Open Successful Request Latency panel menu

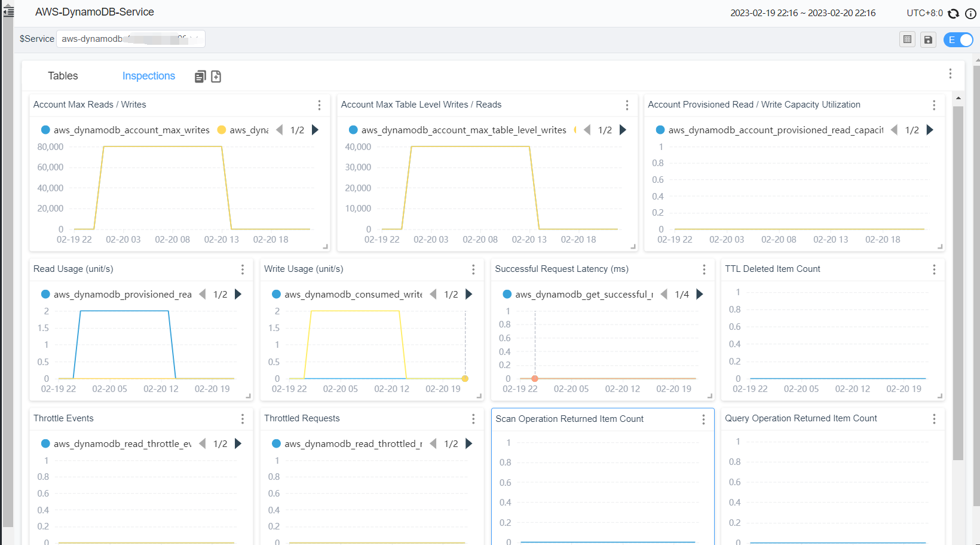click(x=704, y=270)
